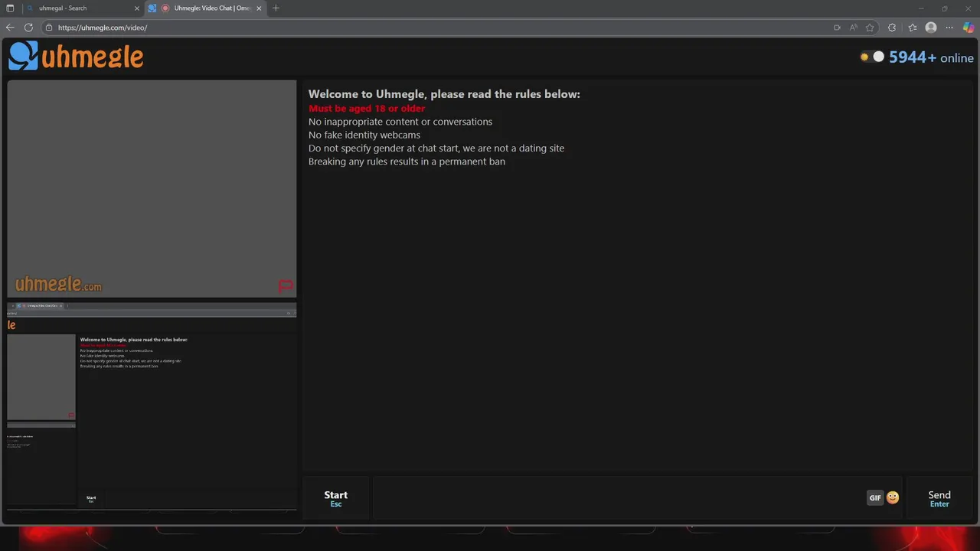Click the camera permission icon in address bar

(837, 28)
